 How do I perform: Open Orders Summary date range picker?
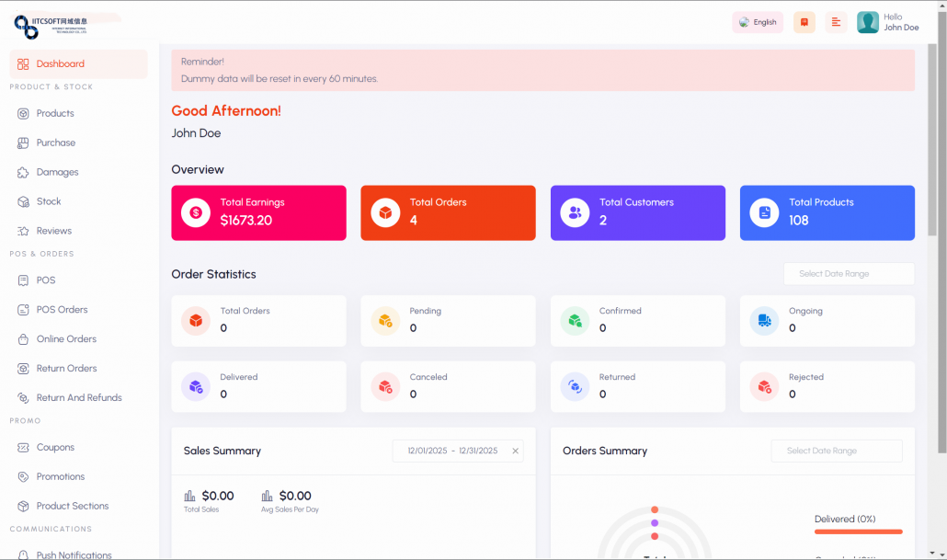click(x=836, y=451)
